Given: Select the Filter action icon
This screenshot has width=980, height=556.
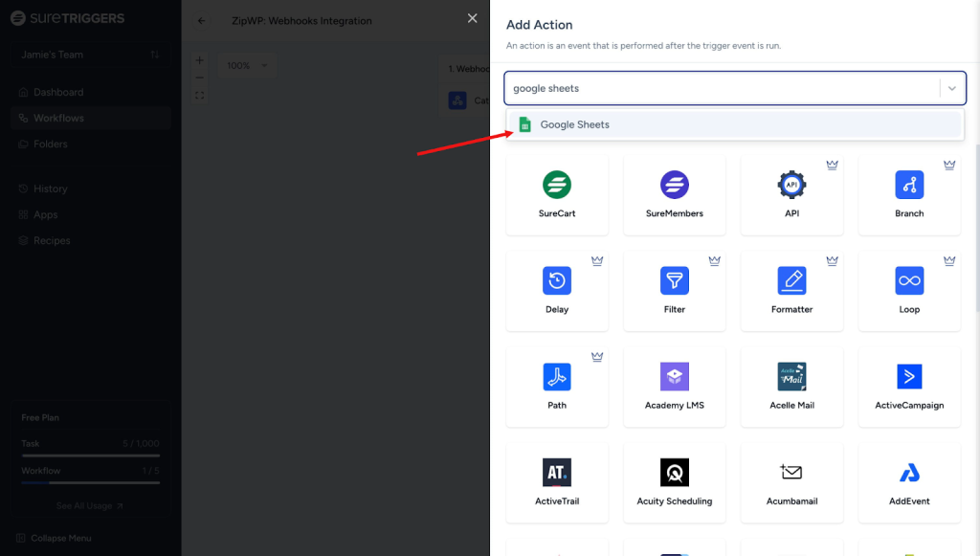Looking at the screenshot, I should tap(675, 280).
